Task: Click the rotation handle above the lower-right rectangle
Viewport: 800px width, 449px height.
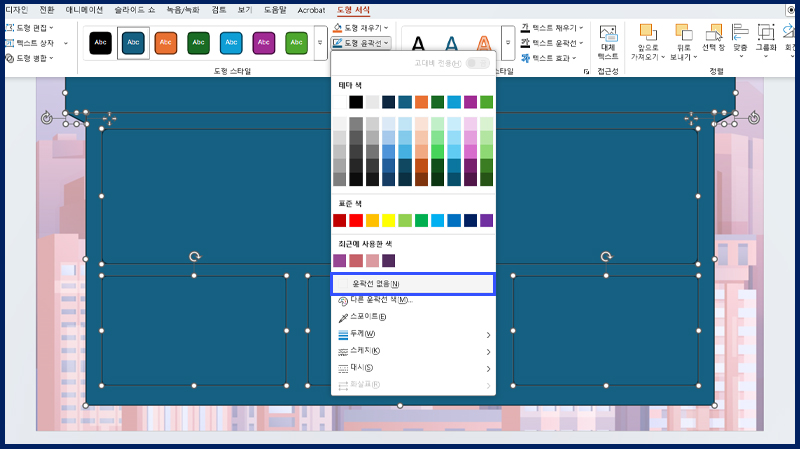Action: 606,257
